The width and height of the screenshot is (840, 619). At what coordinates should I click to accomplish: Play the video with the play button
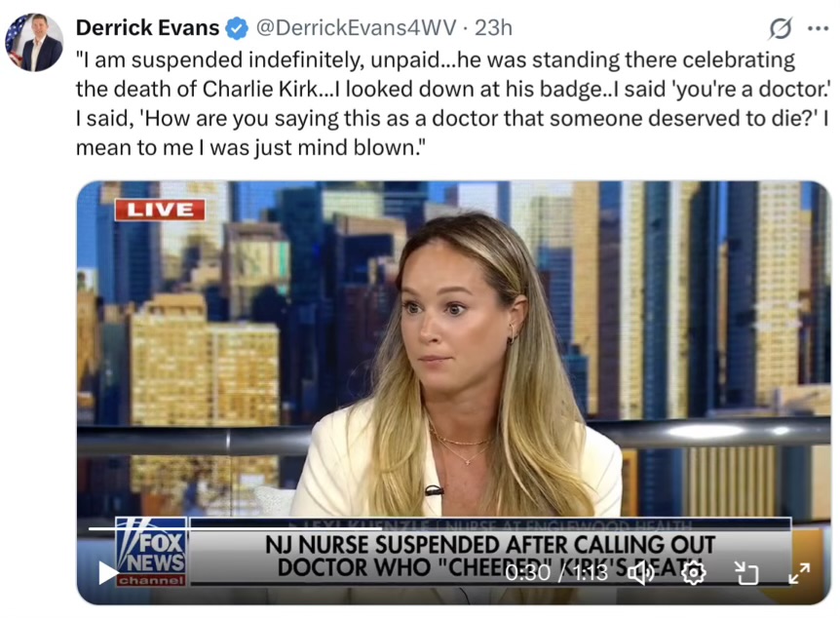[109, 573]
